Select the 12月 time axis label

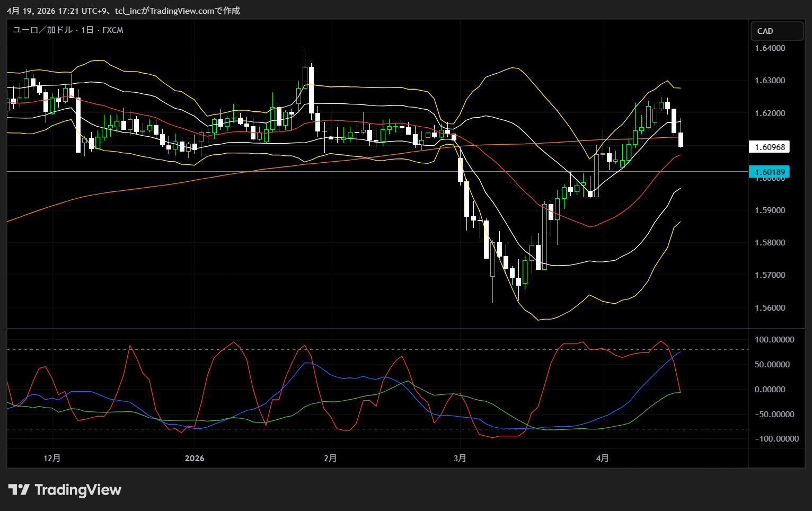click(x=52, y=458)
